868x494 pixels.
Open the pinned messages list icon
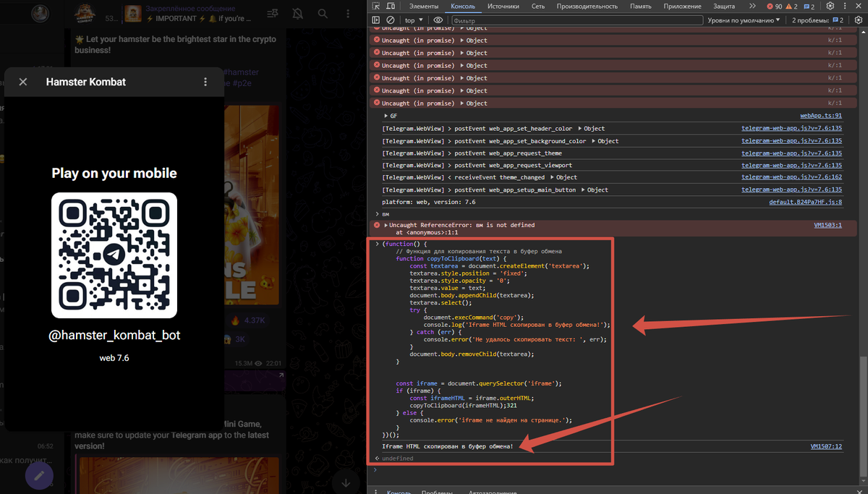pos(273,14)
